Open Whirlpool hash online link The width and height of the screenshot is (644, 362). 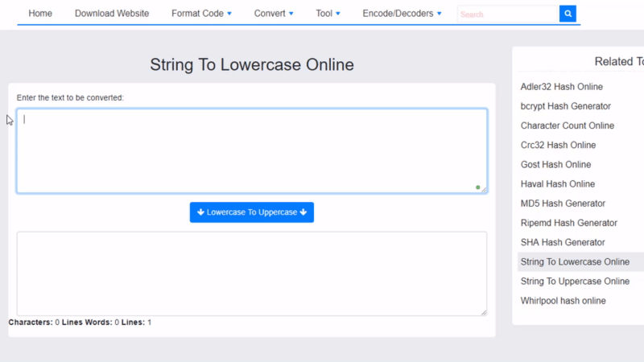pos(563,301)
